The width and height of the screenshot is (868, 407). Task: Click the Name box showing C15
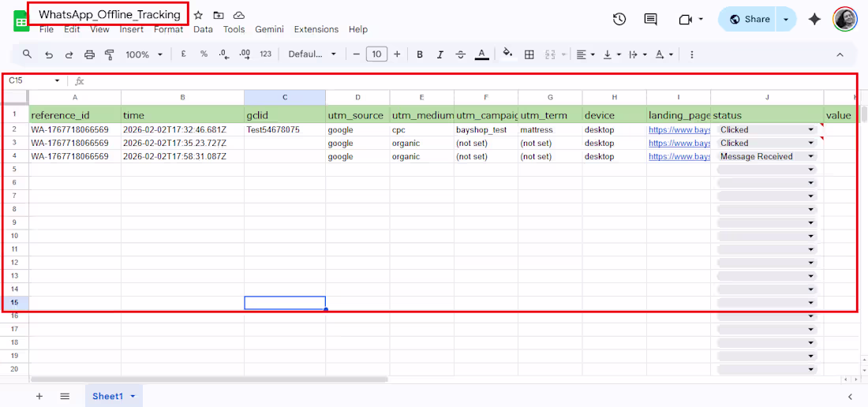34,80
